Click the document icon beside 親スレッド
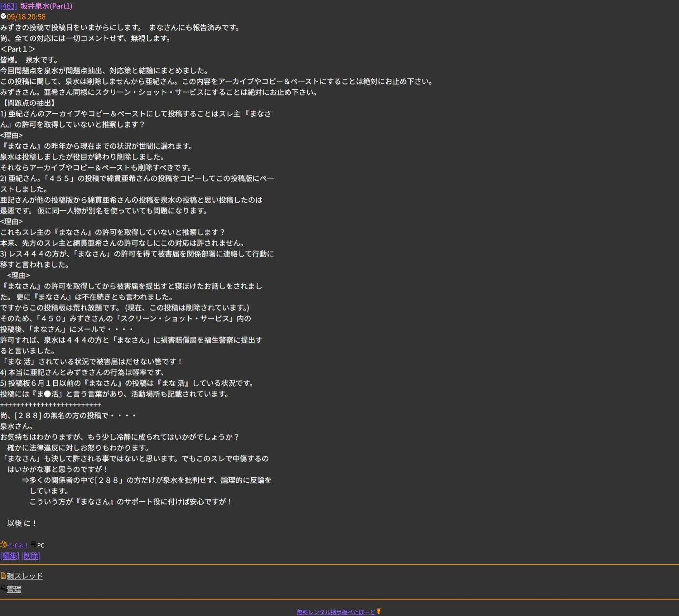The height and width of the screenshot is (616, 679). (3, 576)
